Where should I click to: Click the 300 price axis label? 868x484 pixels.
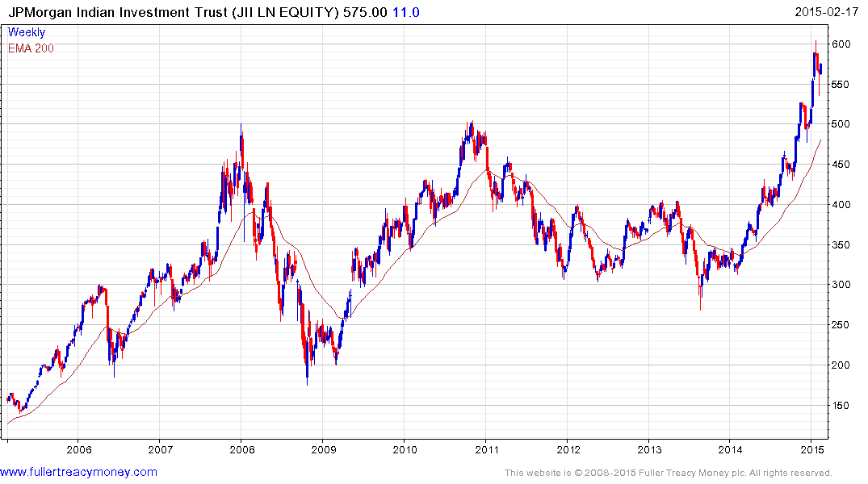(x=841, y=285)
